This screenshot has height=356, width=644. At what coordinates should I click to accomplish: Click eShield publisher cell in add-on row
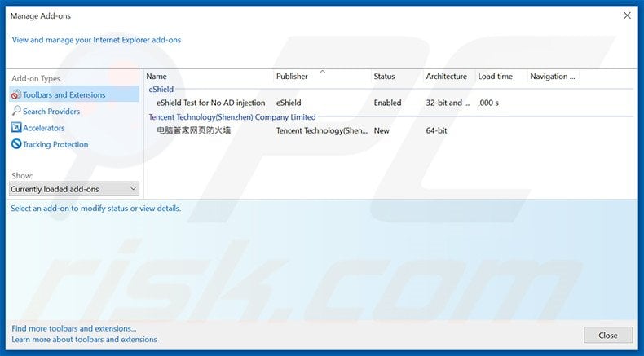(289, 103)
